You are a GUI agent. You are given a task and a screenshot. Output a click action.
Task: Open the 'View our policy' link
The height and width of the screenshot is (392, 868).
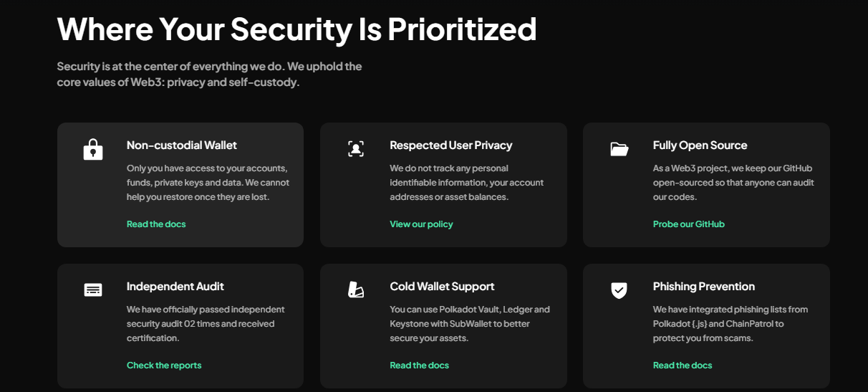(x=421, y=224)
